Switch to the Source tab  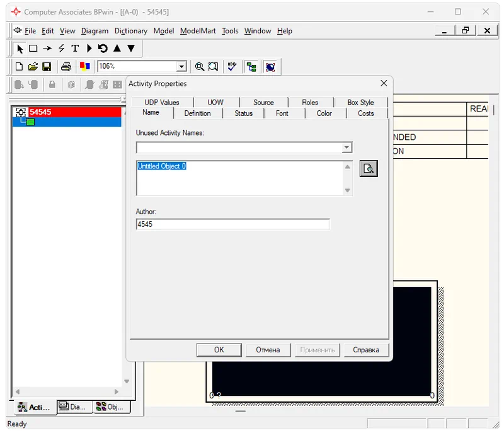pyautogui.click(x=263, y=102)
